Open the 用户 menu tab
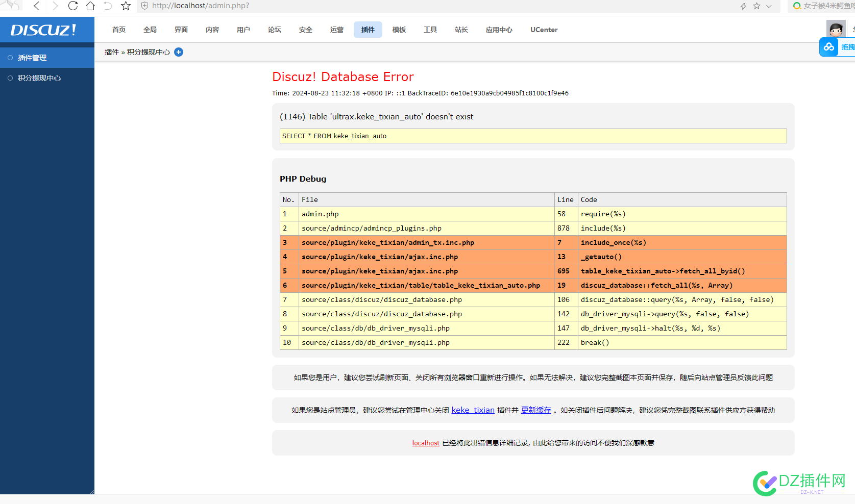 click(x=243, y=30)
